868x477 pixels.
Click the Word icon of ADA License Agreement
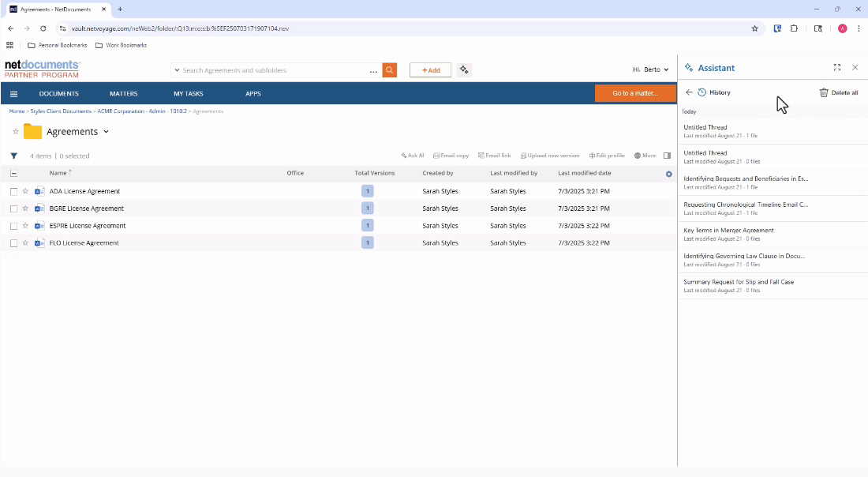pyautogui.click(x=39, y=191)
